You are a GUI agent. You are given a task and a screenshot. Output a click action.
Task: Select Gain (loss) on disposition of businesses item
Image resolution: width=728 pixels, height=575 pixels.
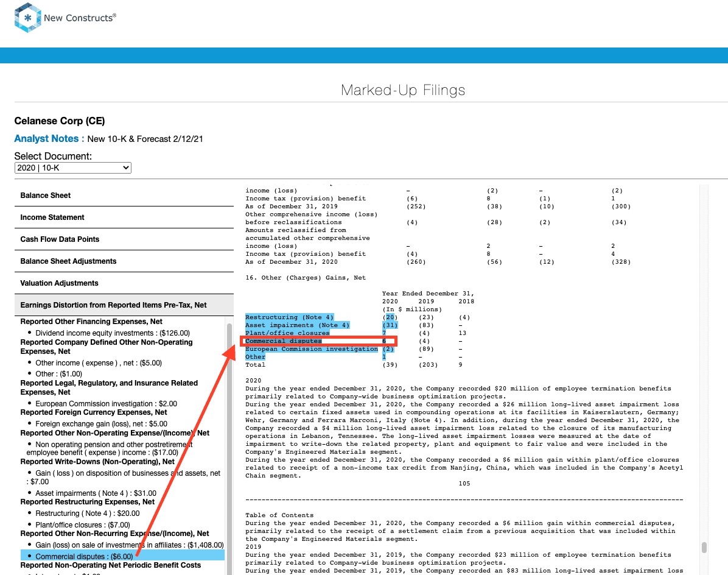pyautogui.click(x=124, y=477)
